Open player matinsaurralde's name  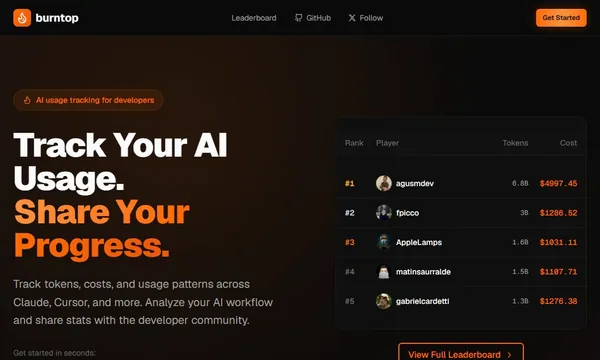tap(423, 272)
